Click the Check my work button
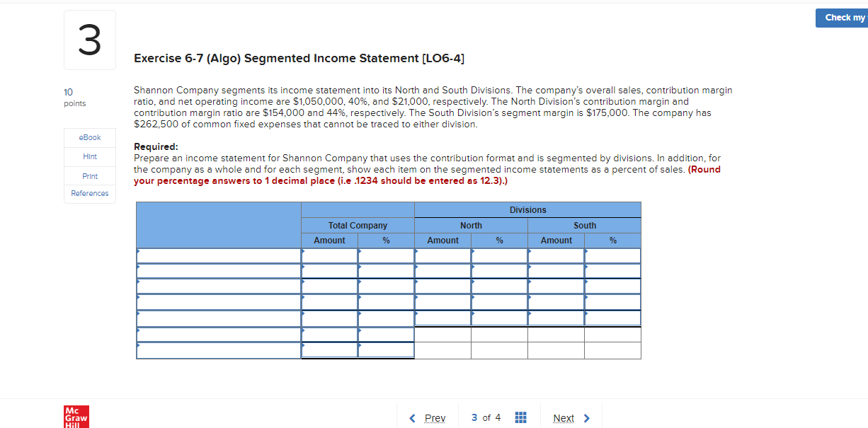 click(x=843, y=17)
